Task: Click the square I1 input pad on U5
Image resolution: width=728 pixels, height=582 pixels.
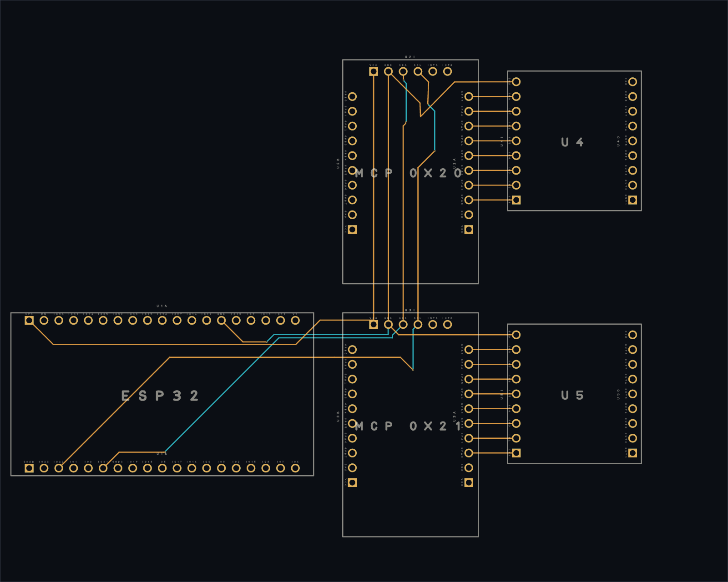Action: (516, 453)
